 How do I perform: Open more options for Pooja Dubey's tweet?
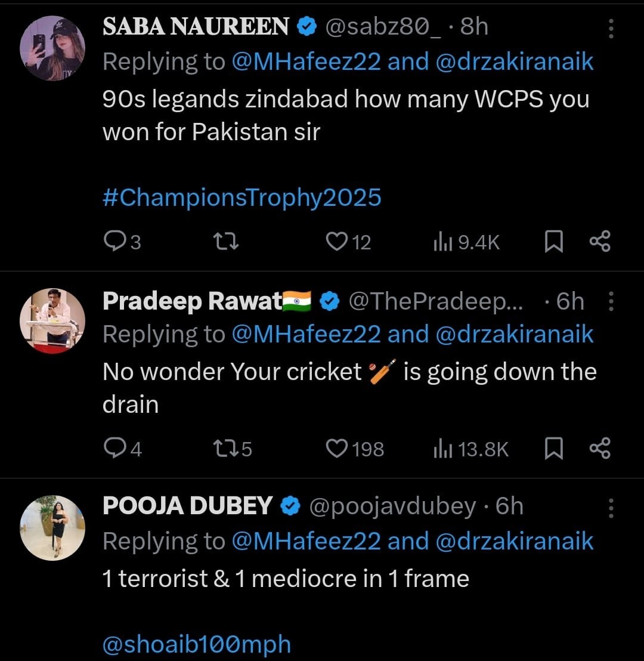coord(610,507)
